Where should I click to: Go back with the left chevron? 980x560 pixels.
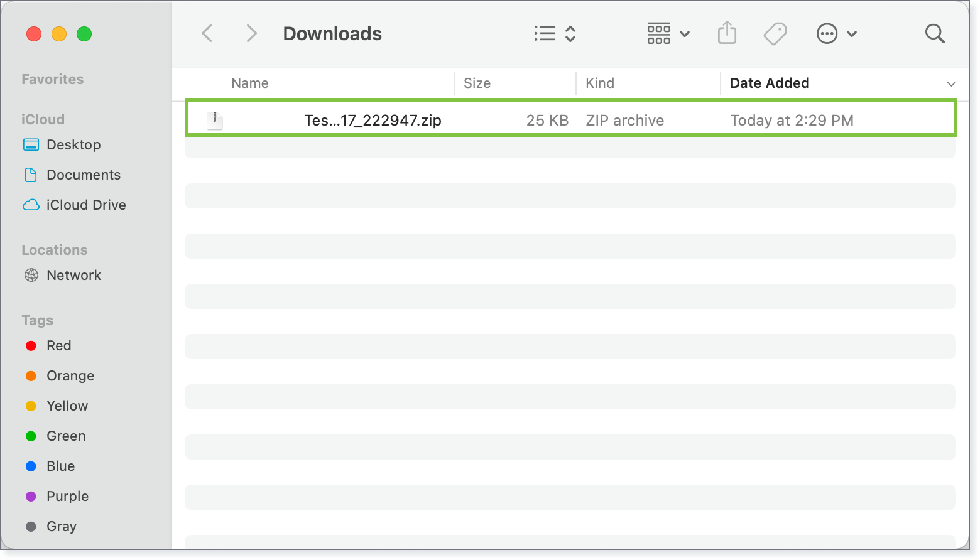207,33
